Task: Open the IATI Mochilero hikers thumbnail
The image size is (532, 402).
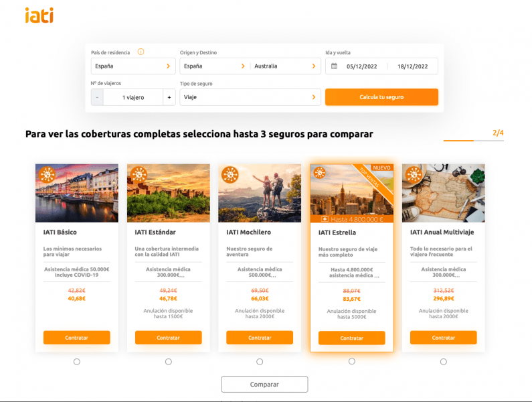Action: [260, 193]
